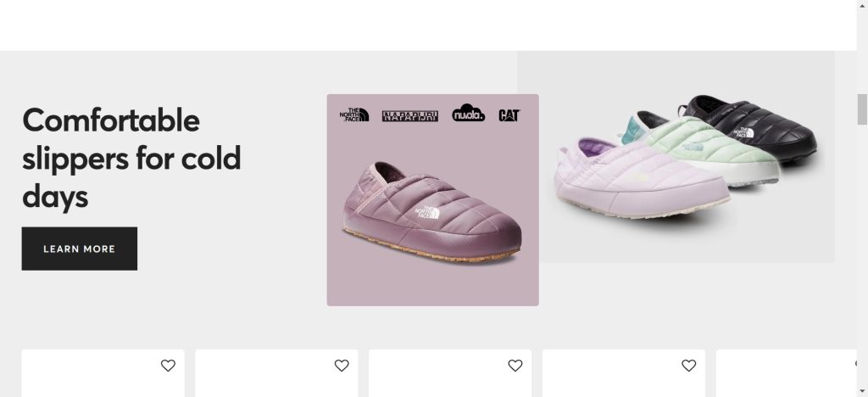Click the LEARN MORE button
The width and height of the screenshot is (868, 397).
[79, 249]
